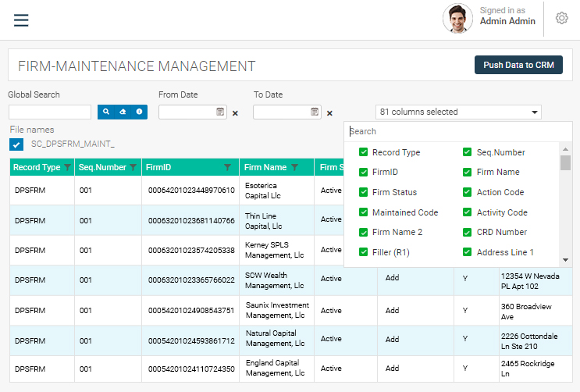Toggle the Seq.Number column checkbox
580x392 pixels.
467,152
